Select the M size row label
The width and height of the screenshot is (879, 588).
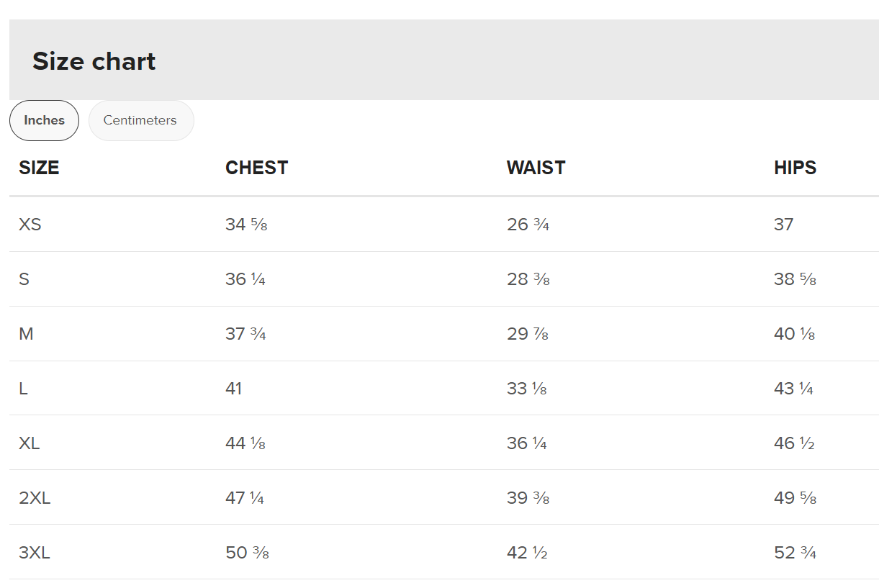26,334
